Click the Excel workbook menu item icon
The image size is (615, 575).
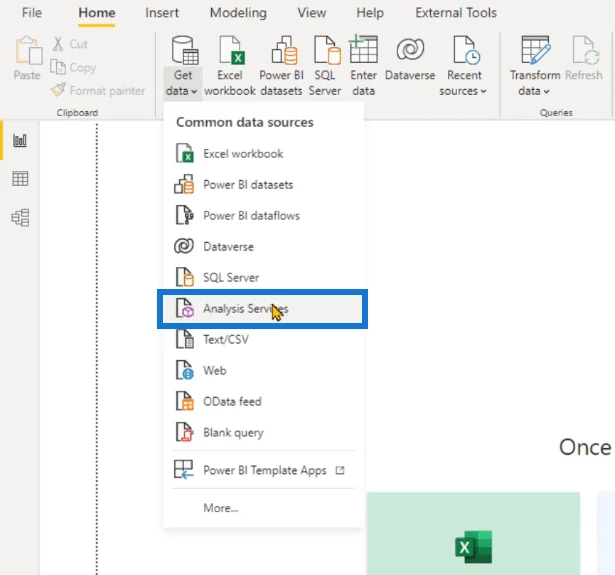(184, 153)
